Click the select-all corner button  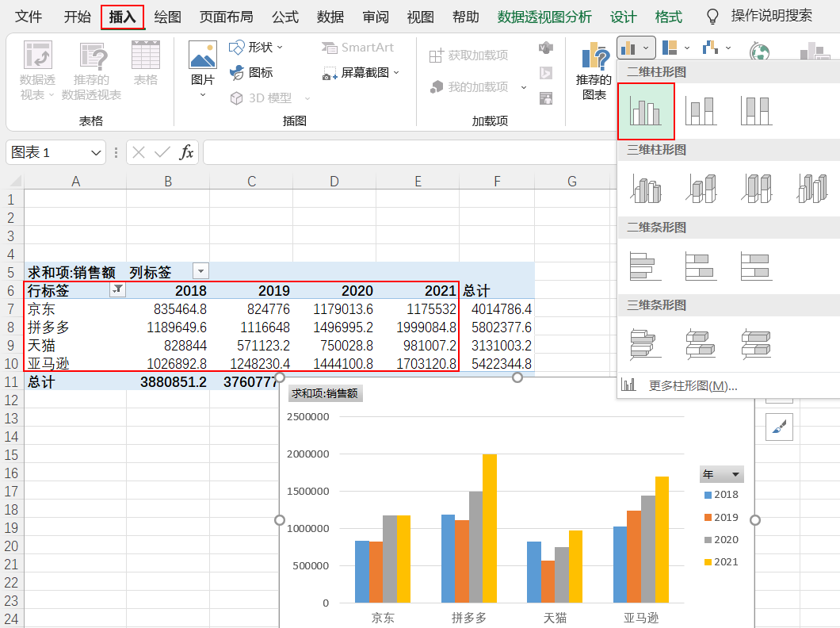point(14,181)
